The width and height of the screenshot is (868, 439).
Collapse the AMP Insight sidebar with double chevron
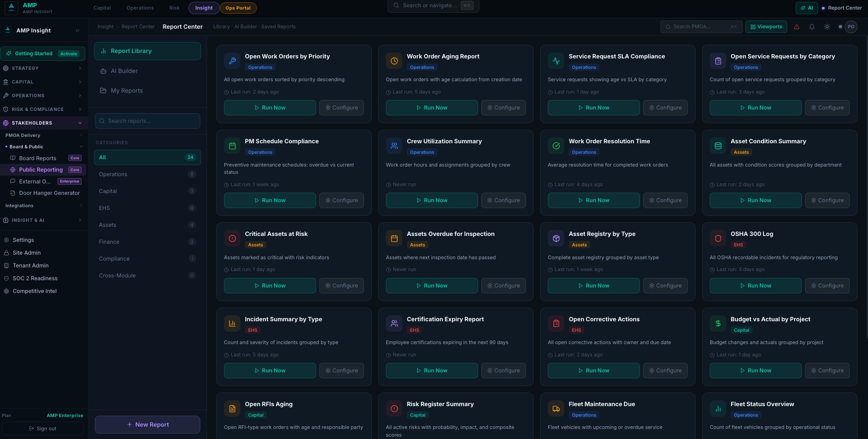tap(78, 31)
